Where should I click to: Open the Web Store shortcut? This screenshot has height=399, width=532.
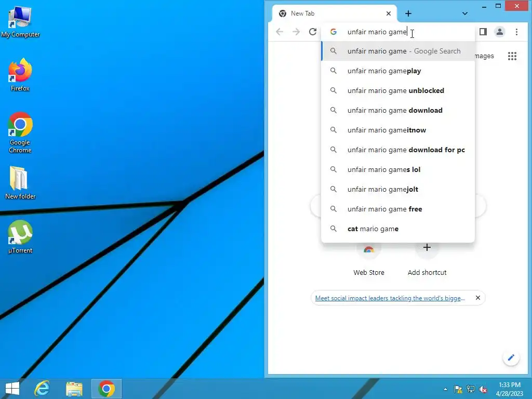pyautogui.click(x=369, y=260)
